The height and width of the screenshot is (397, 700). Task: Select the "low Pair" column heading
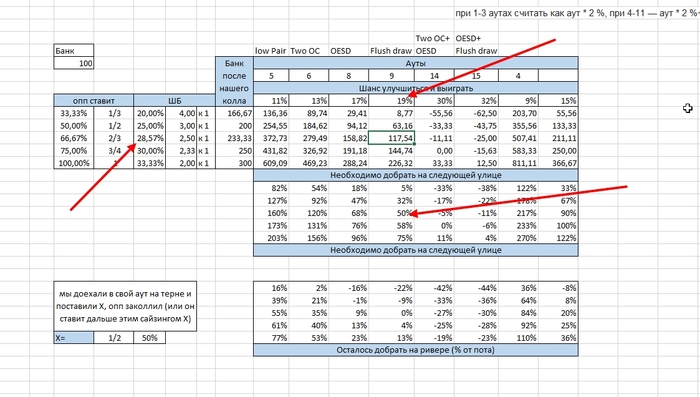point(271,50)
